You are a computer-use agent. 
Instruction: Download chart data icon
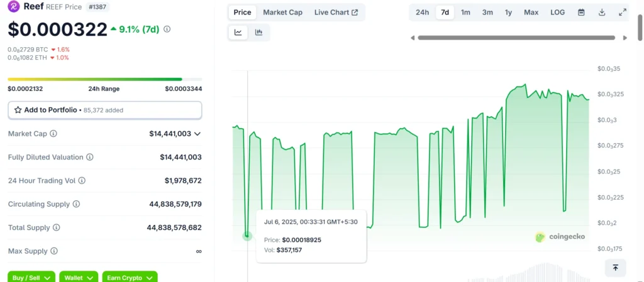pos(602,13)
